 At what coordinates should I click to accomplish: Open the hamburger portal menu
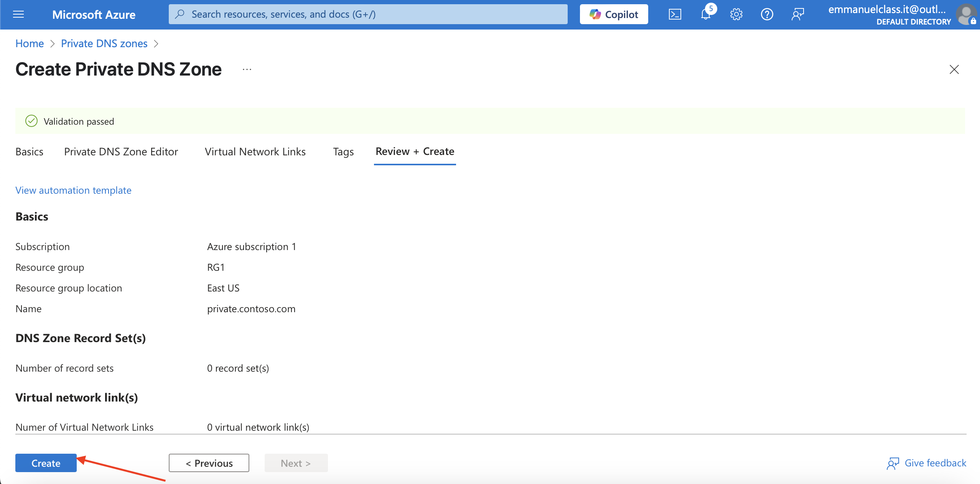(x=18, y=15)
